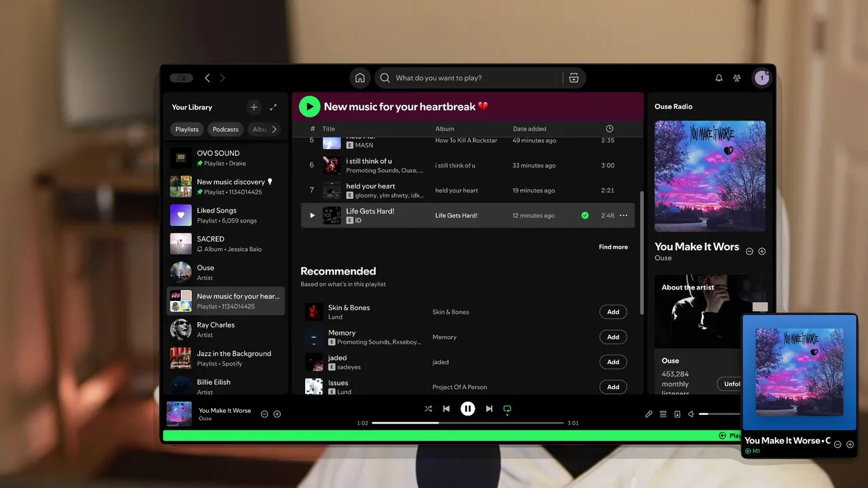Hide You Make It Worse in bottom bar
Image resolution: width=868 pixels, height=488 pixels.
pos(264,414)
